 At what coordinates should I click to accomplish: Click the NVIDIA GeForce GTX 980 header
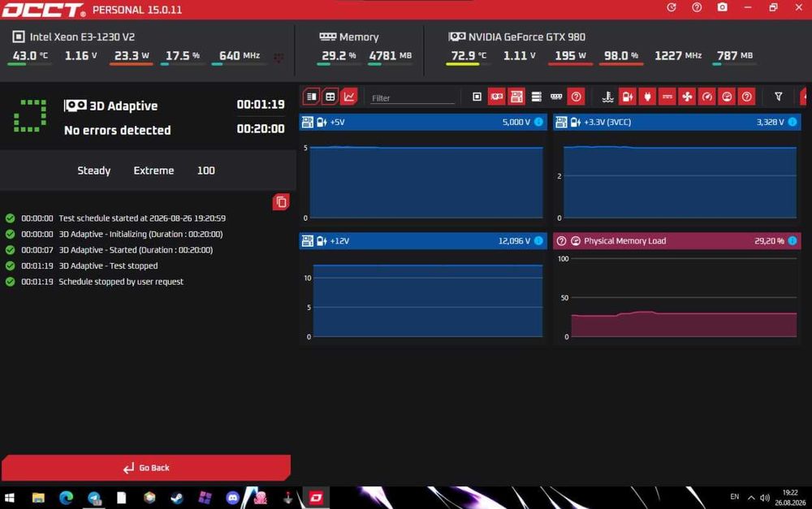[x=516, y=37]
